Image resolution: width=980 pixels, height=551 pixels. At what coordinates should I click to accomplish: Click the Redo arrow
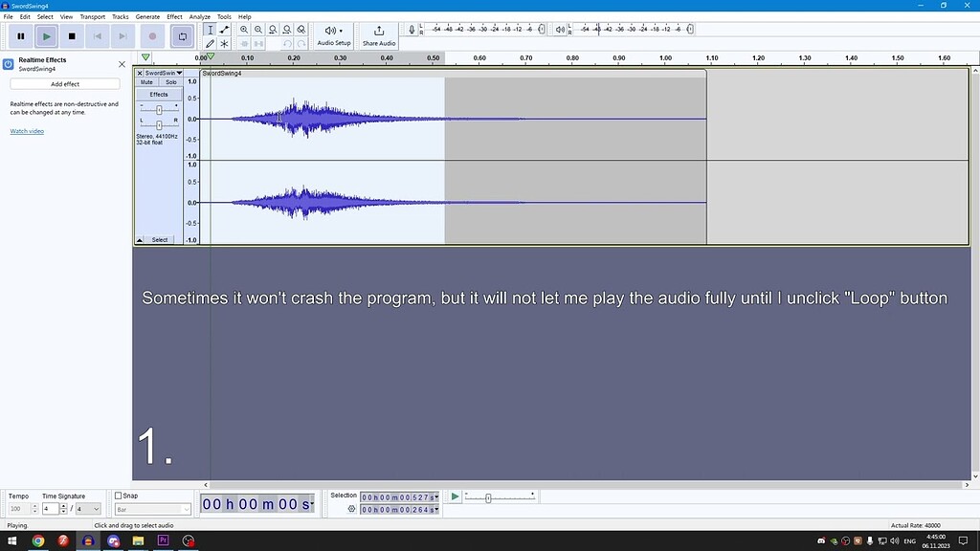[301, 44]
